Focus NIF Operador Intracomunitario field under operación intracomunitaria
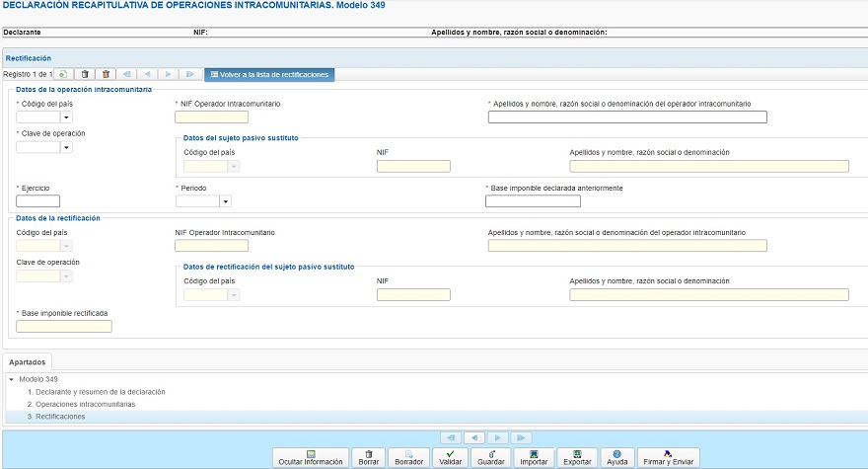The height and width of the screenshot is (469, 868). click(211, 117)
